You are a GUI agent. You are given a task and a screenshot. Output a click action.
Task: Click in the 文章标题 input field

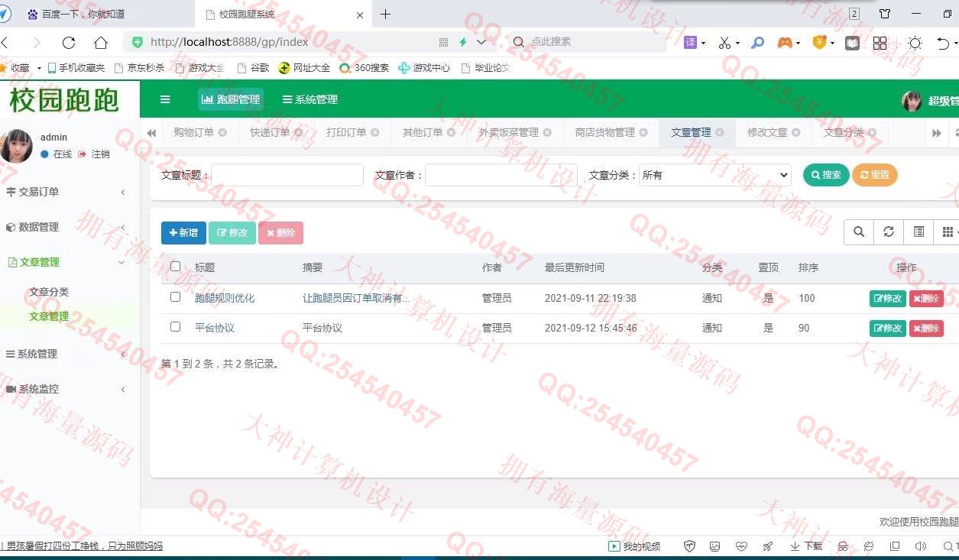[x=287, y=175]
